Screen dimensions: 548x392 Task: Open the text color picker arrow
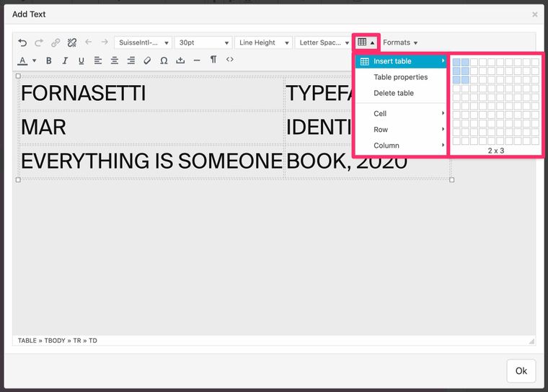[x=34, y=61]
